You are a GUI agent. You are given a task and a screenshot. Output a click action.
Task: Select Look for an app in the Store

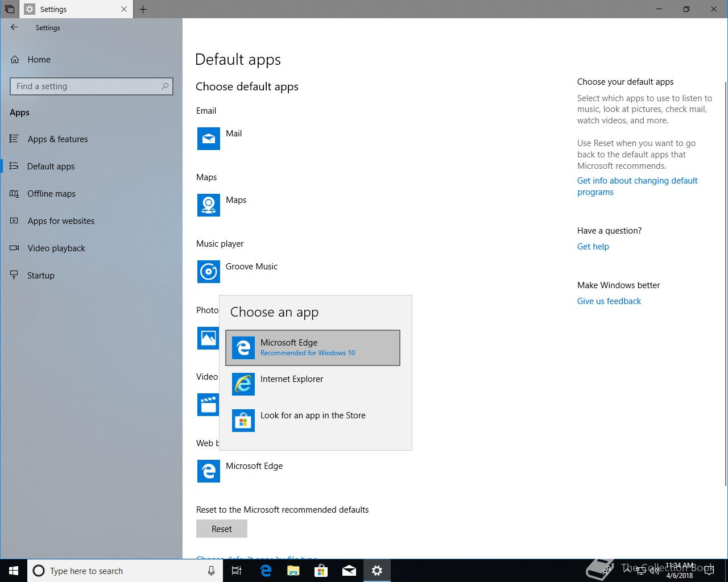(313, 421)
